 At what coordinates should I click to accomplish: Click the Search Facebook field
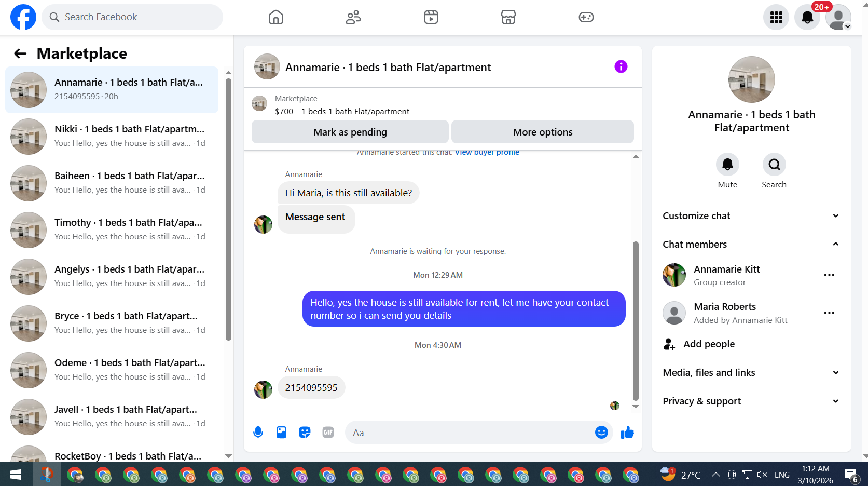pyautogui.click(x=132, y=17)
